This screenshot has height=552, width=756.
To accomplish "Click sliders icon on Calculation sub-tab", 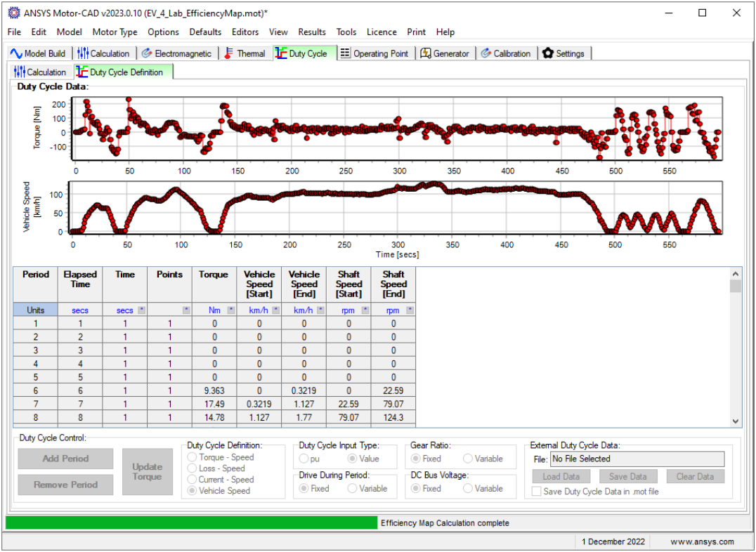I will point(20,72).
